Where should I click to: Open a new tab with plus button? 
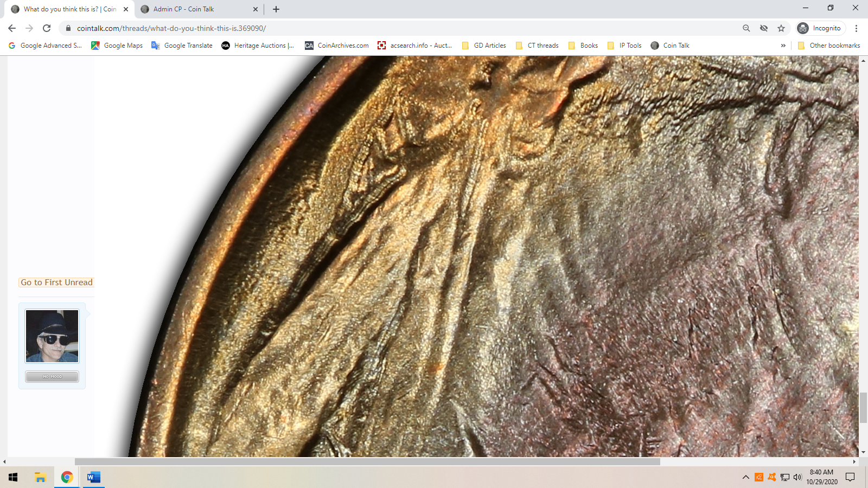tap(276, 9)
